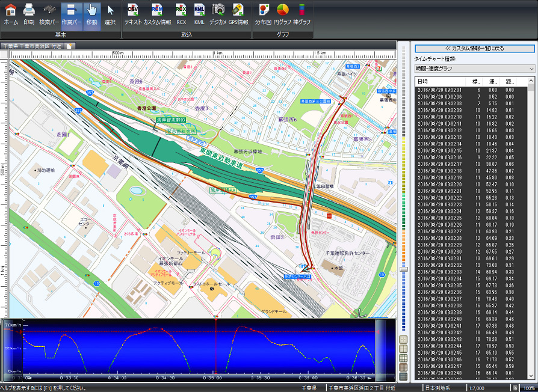
Task: Create a 分布図 distribution map
Action: click(263, 15)
